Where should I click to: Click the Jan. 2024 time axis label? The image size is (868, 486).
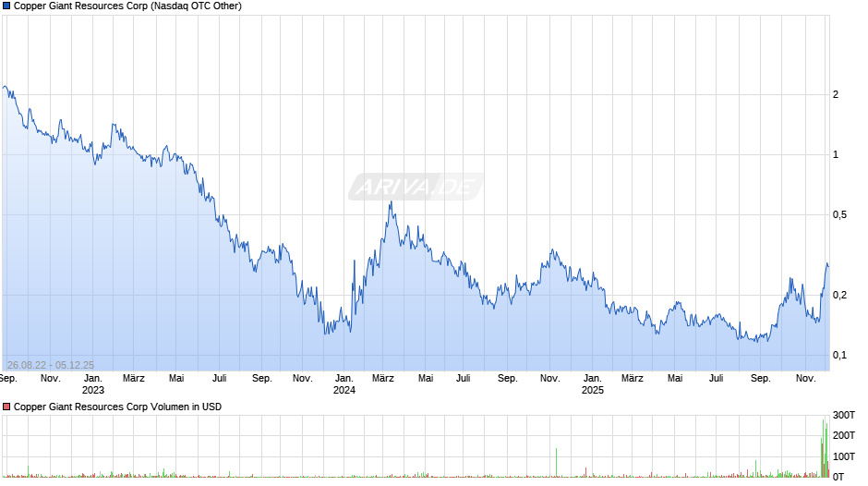[344, 384]
